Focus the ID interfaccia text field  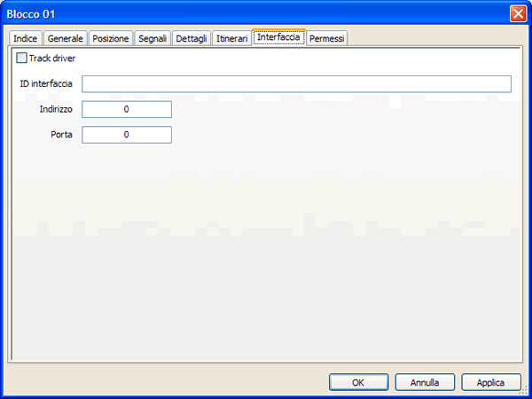point(296,84)
